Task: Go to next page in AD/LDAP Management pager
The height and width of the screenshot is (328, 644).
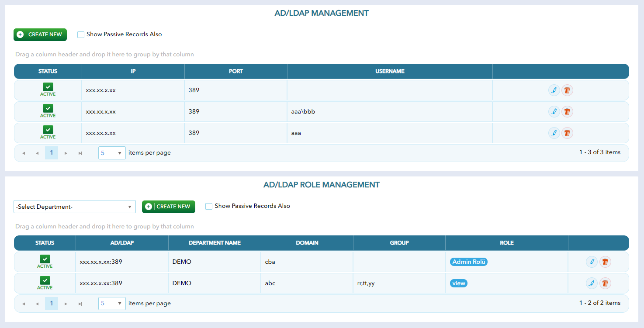Action: (66, 153)
